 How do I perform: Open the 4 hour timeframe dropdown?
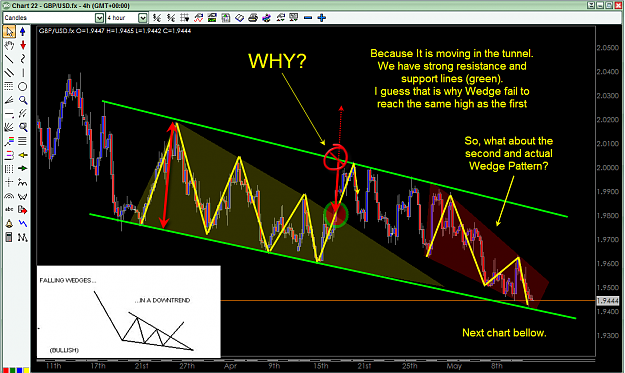[x=142, y=18]
